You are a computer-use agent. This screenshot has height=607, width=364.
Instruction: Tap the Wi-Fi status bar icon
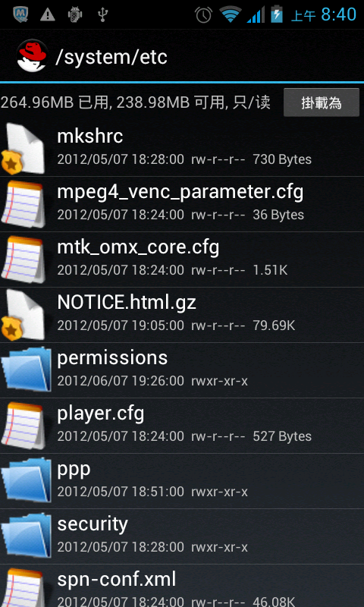(231, 14)
